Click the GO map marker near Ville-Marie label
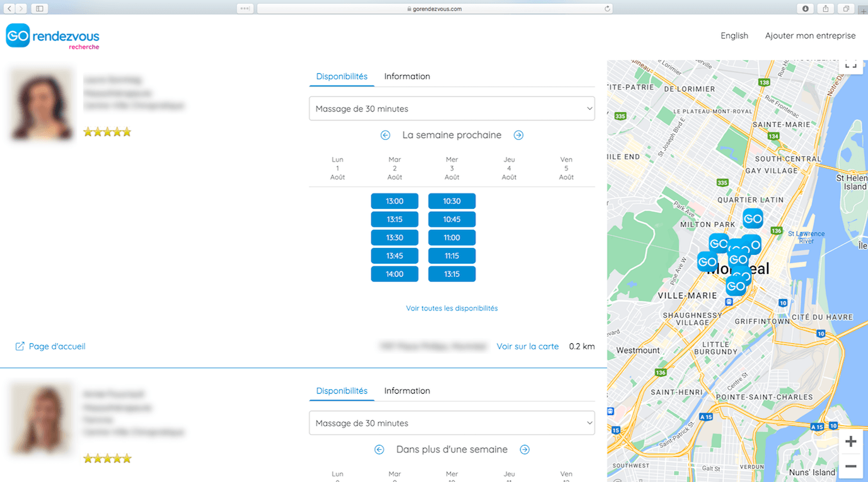 [x=736, y=286]
